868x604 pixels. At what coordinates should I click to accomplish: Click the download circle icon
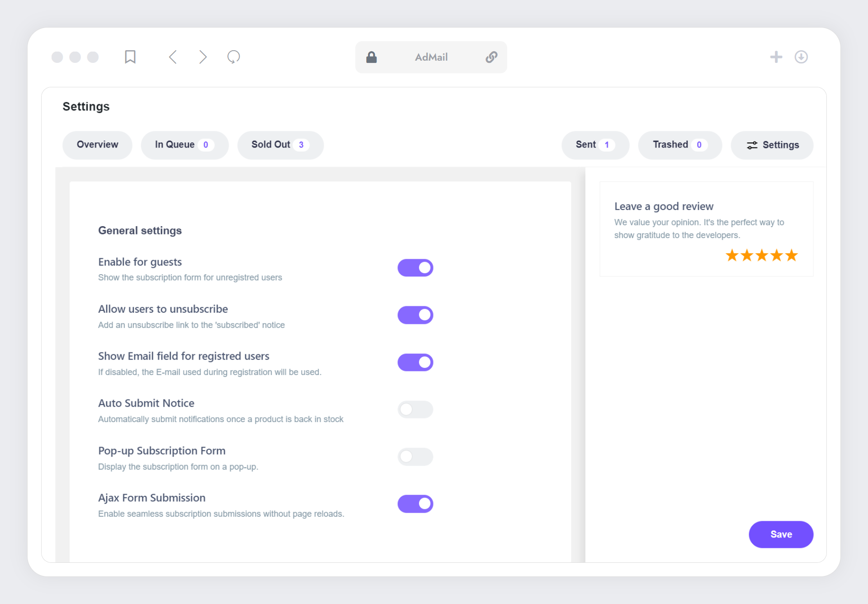tap(801, 57)
